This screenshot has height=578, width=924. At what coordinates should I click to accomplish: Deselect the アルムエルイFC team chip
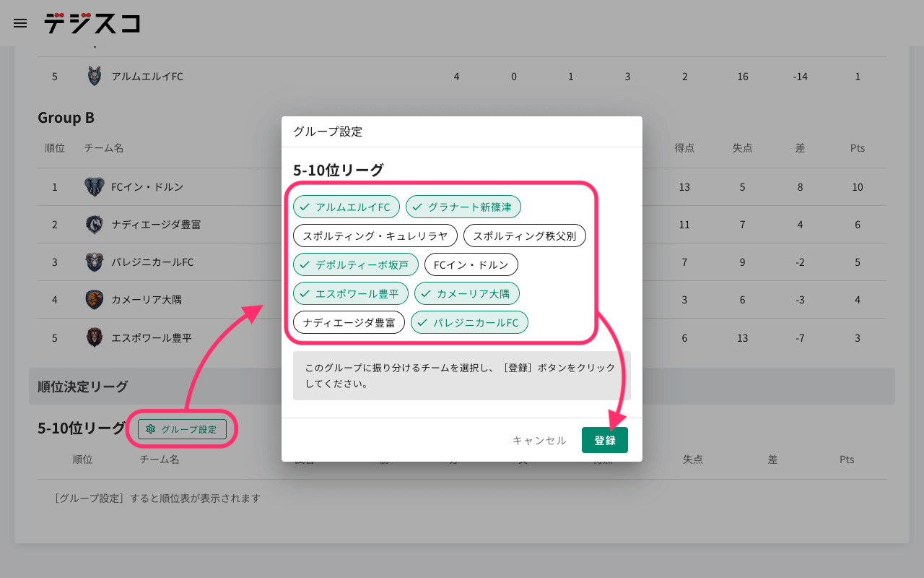point(346,207)
